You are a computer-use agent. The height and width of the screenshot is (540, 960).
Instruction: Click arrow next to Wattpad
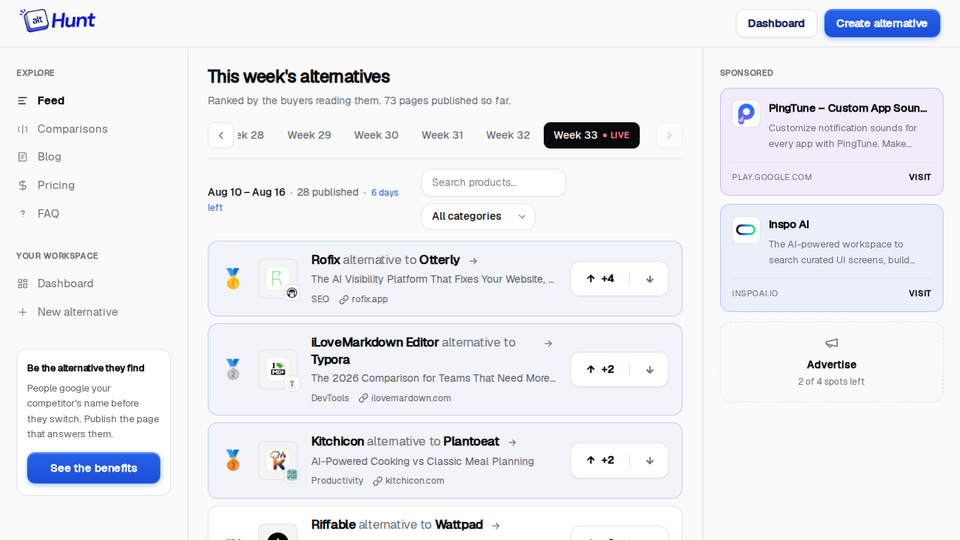pyautogui.click(x=496, y=525)
